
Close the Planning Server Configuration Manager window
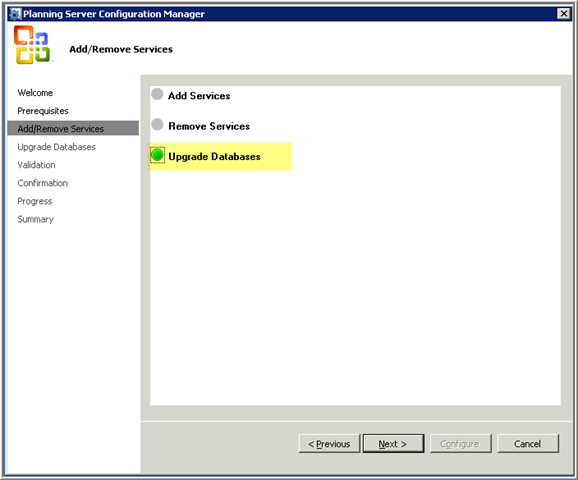pyautogui.click(x=563, y=14)
